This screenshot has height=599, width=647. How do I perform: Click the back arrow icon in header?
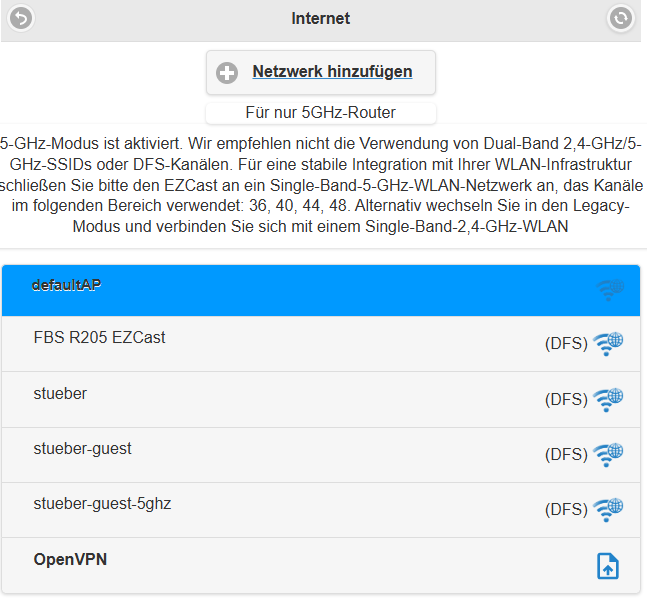point(21,18)
